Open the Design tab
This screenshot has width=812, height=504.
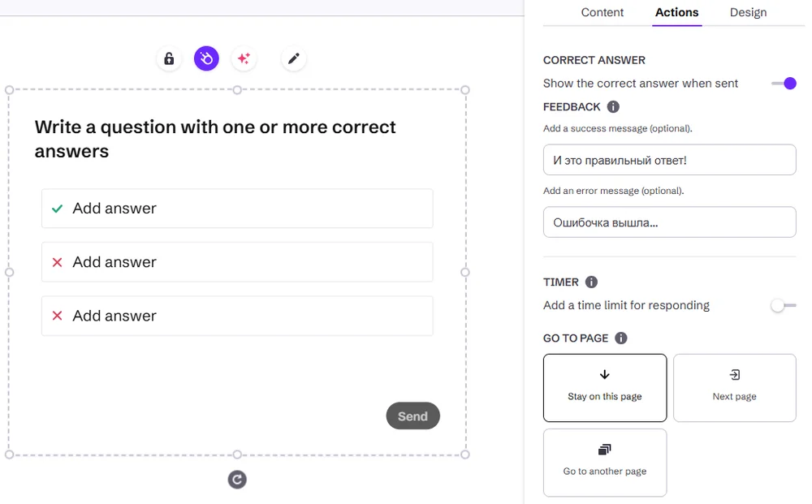pos(748,12)
